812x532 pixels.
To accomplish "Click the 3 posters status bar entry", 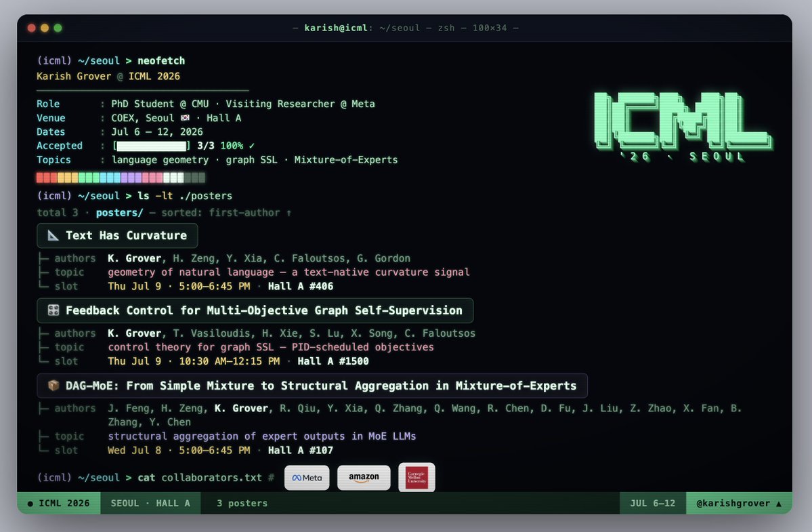I will (242, 504).
